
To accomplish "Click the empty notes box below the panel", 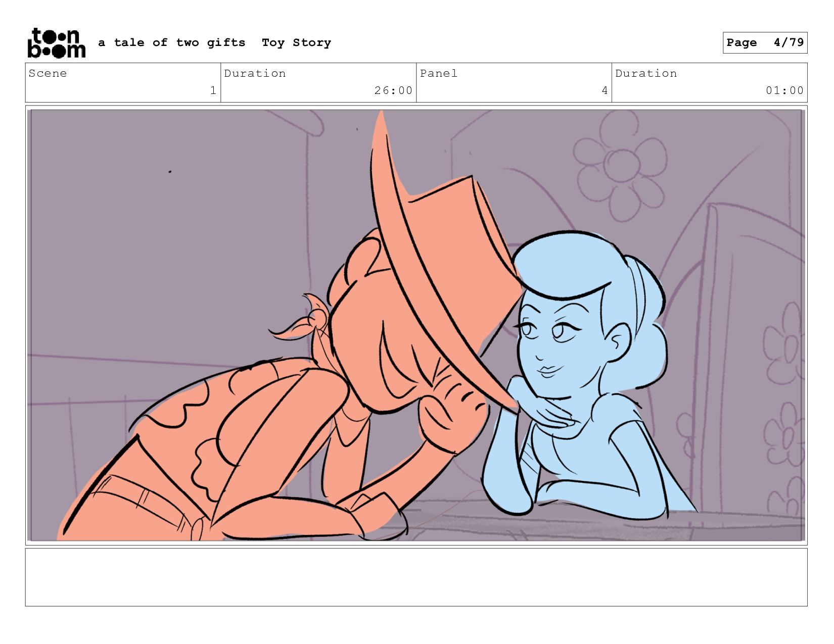I will 416,577.
